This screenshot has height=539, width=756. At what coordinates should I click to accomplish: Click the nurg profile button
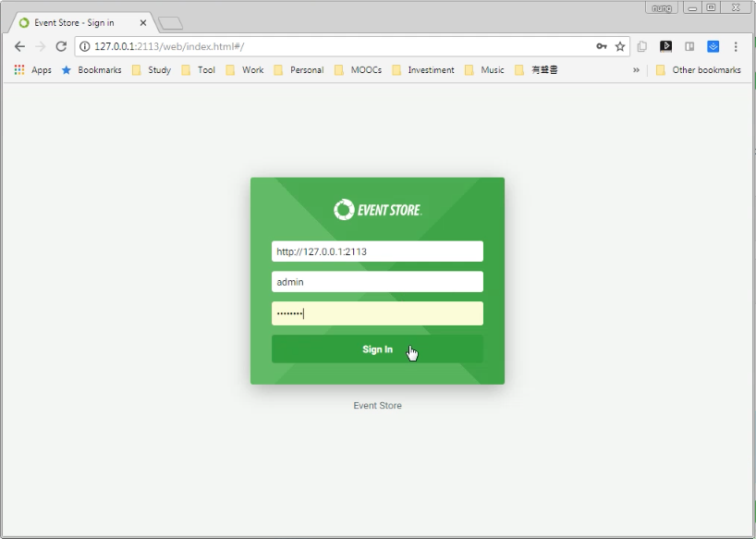click(x=662, y=7)
